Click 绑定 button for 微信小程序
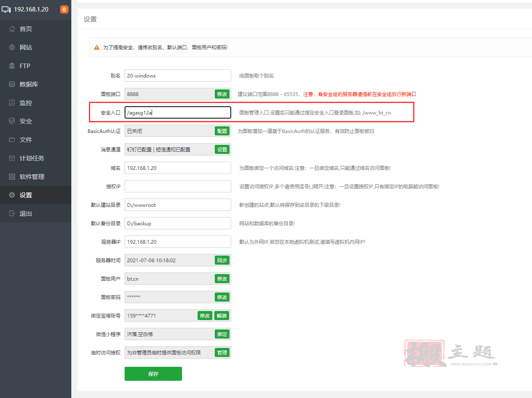 [x=222, y=334]
